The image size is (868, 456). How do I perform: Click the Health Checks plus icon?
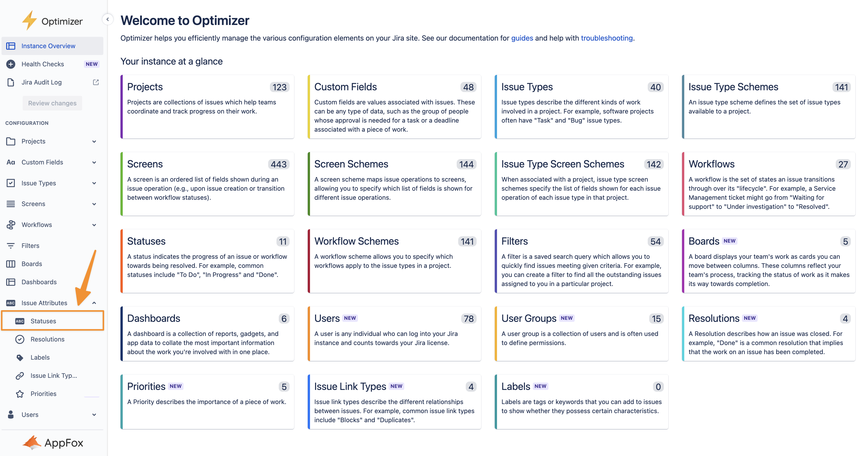[11, 64]
